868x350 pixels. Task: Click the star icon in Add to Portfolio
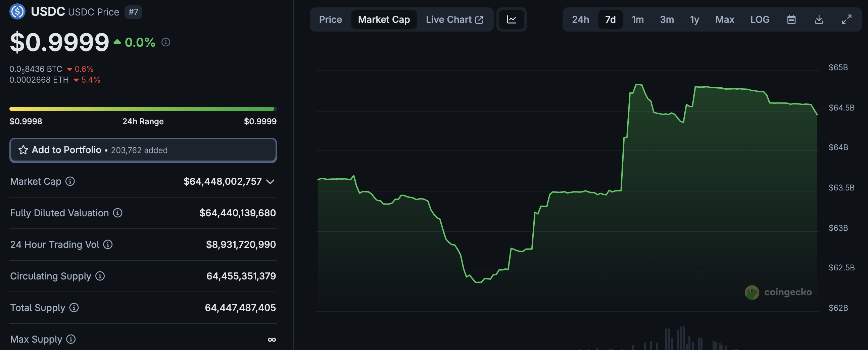(x=23, y=150)
